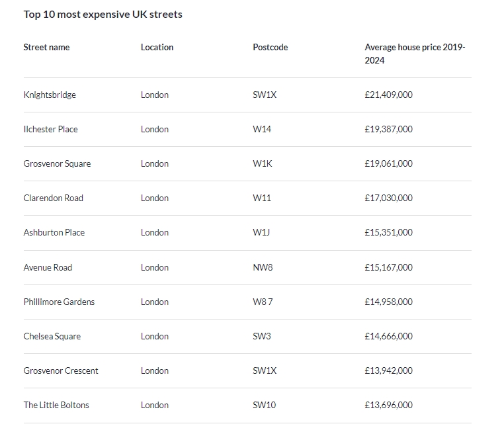The height and width of the screenshot is (430, 504).
Task: Click the "Postcode" column header
Action: coord(270,48)
